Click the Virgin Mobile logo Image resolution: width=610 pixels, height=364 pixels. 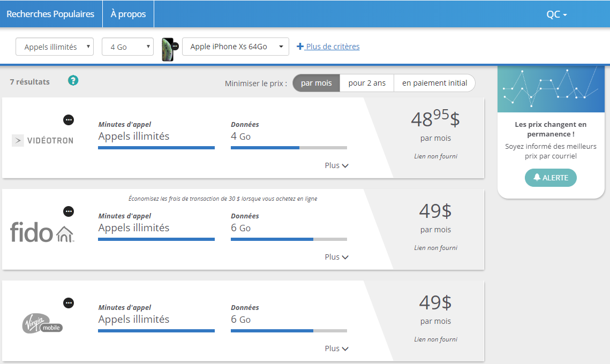[42, 323]
